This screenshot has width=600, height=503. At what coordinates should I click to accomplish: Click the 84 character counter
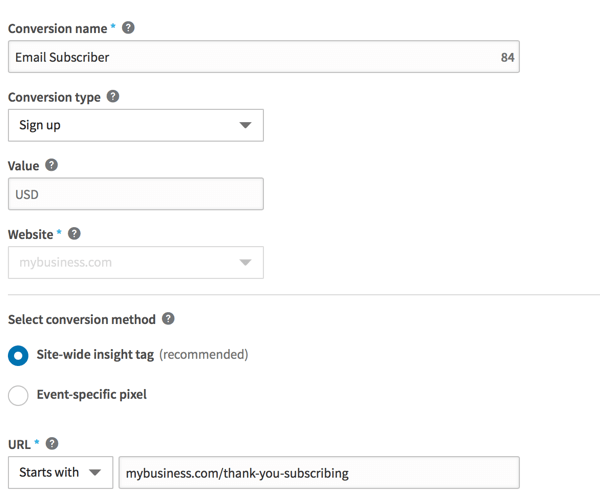click(507, 58)
